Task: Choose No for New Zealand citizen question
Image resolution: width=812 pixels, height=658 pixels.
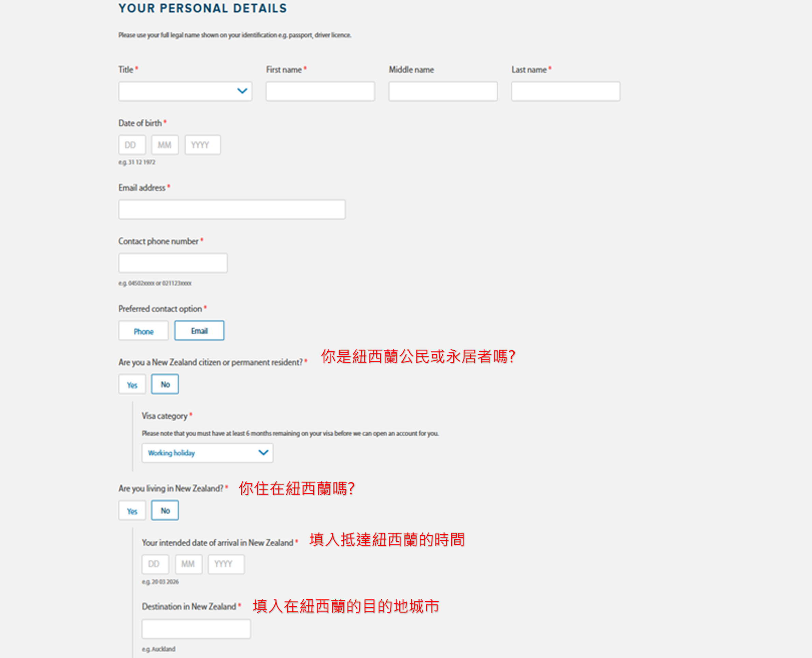Action: (165, 384)
